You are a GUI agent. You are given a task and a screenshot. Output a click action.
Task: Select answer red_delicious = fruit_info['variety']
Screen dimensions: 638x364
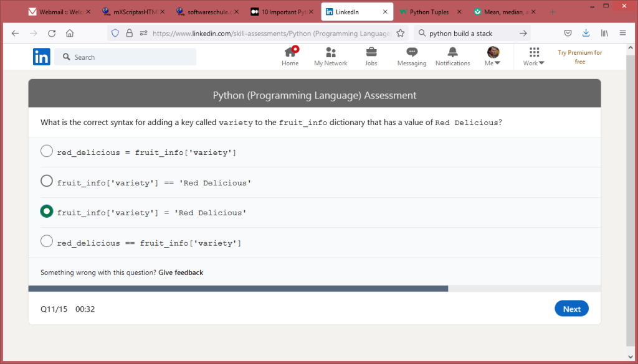47,151
